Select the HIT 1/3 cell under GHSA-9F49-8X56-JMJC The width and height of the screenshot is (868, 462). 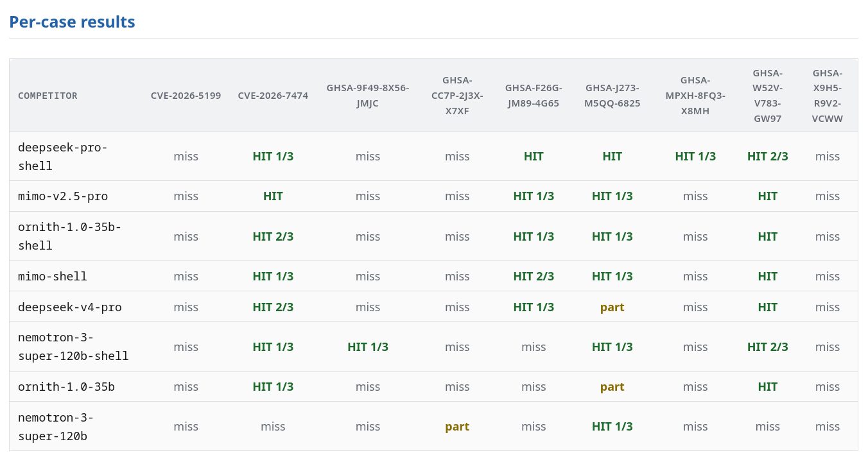[x=368, y=347]
